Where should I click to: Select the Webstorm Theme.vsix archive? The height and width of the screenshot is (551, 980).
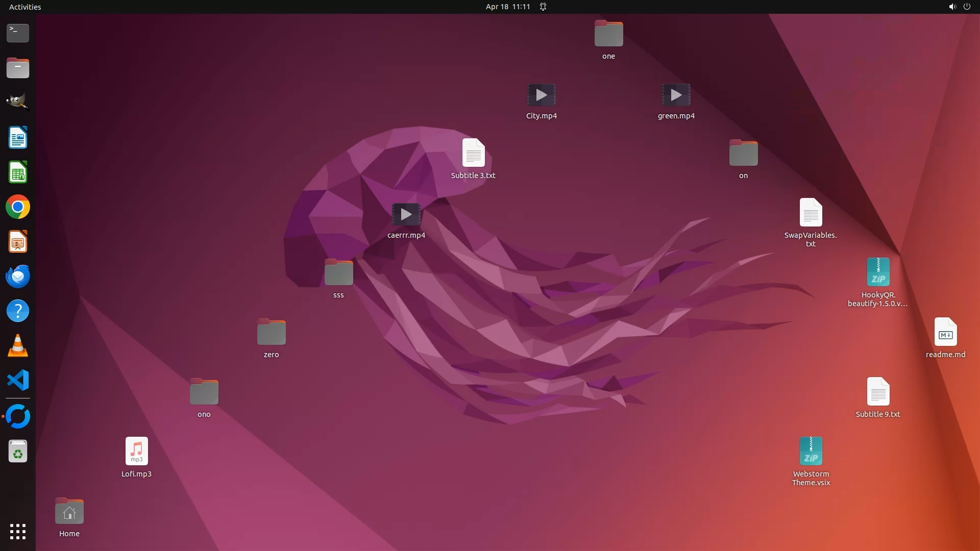[x=811, y=452]
